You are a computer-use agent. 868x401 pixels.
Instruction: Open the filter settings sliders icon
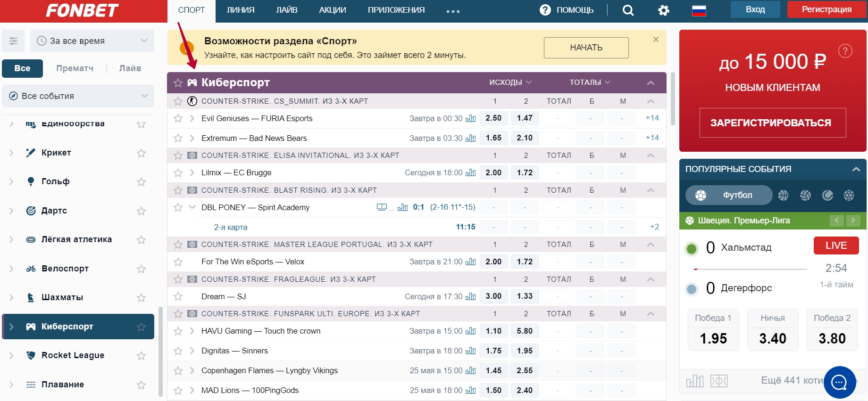(x=13, y=41)
